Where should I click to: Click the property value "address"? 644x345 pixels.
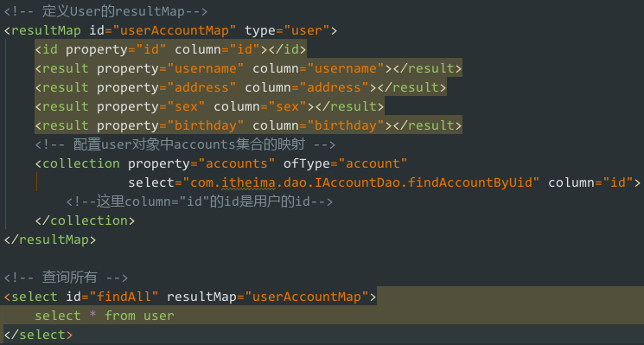[201, 87]
